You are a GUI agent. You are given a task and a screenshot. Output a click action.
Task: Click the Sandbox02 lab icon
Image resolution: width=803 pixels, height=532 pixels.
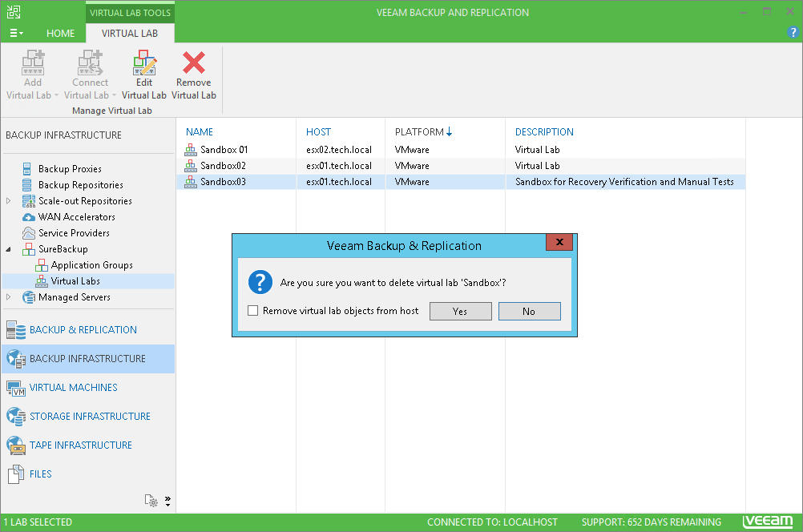[x=191, y=165]
